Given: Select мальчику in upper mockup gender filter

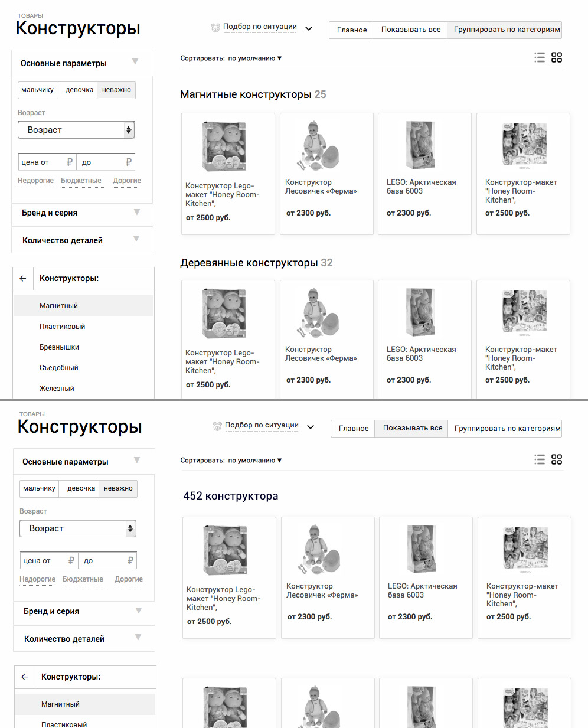Looking at the screenshot, I should [x=38, y=90].
